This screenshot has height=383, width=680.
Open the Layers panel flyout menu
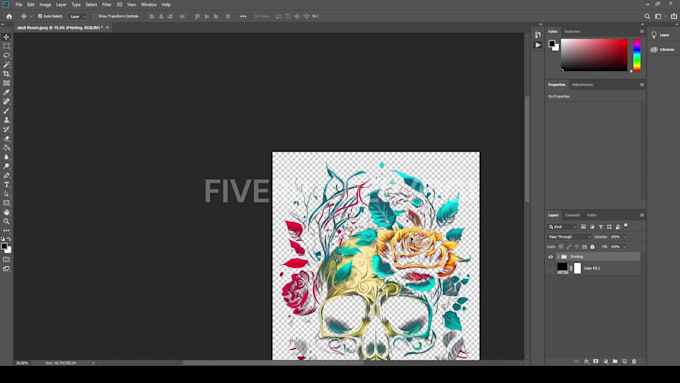(642, 215)
